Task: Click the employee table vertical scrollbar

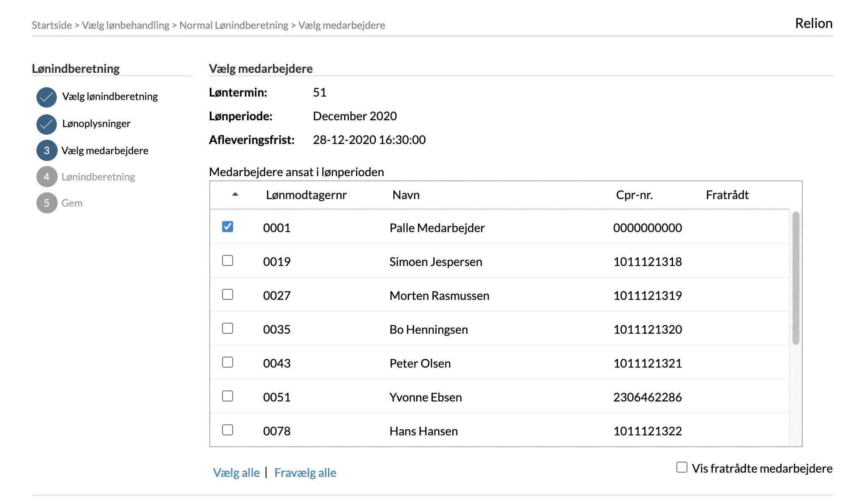Action: click(x=796, y=278)
